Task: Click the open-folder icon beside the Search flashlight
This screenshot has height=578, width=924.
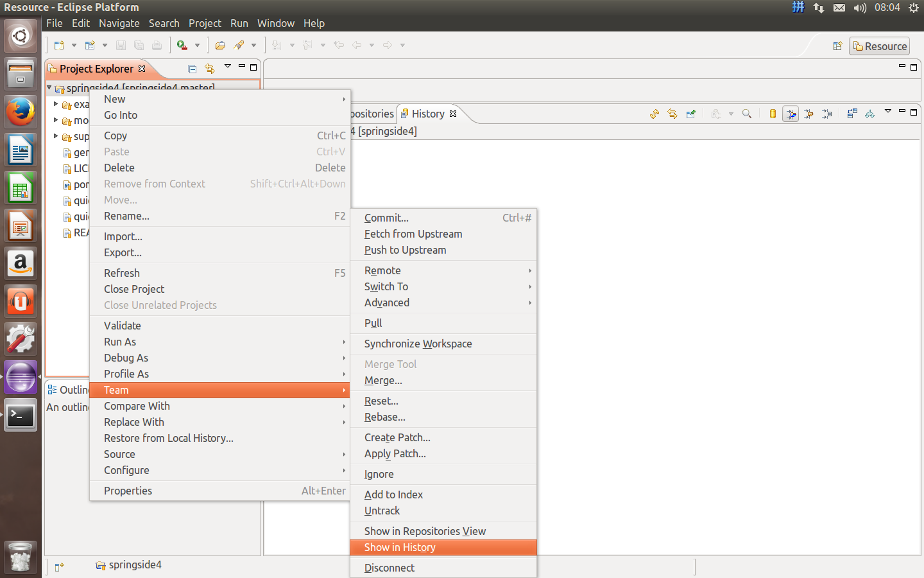Action: 220,46
